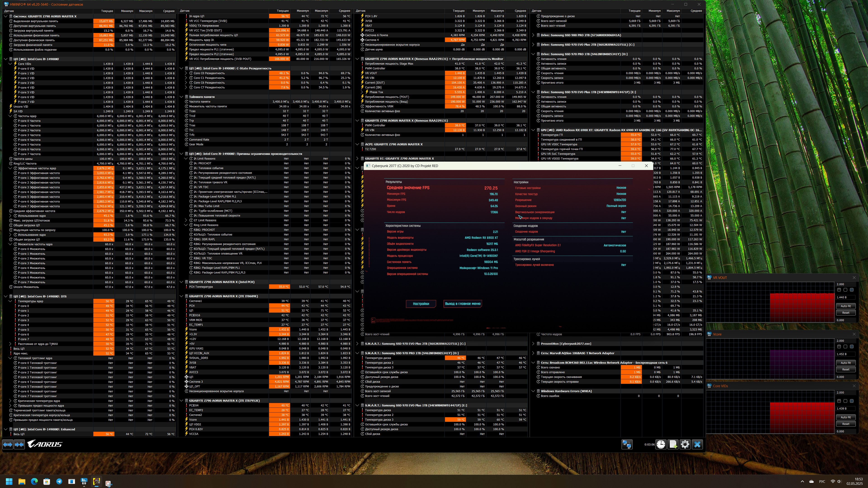
Task: Click the 2.000 max field in VR VOUT graph
Action: (846, 284)
